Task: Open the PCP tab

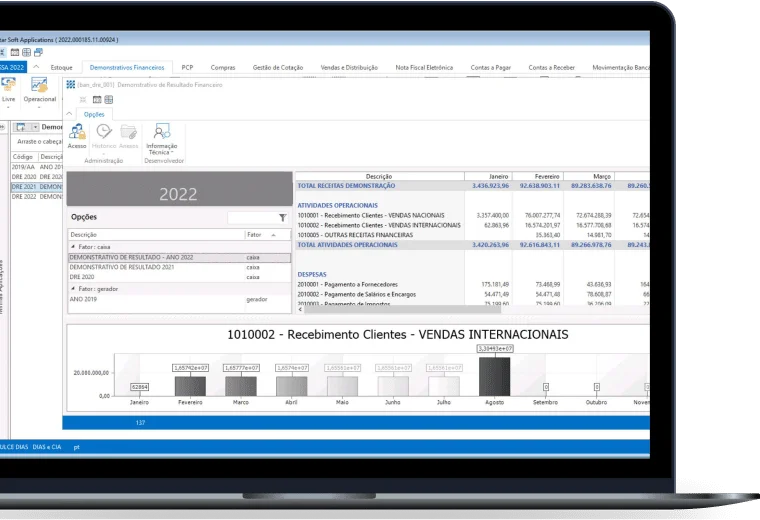Action: (x=187, y=68)
